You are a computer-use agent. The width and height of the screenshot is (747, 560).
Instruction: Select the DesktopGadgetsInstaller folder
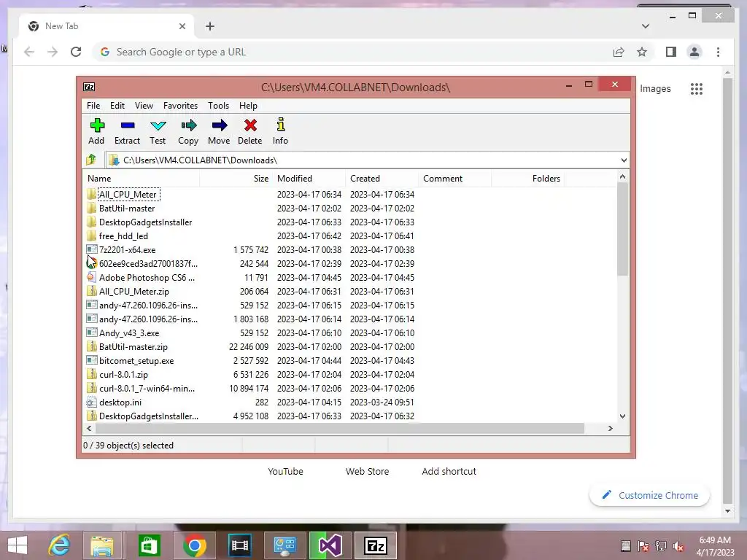pos(145,222)
